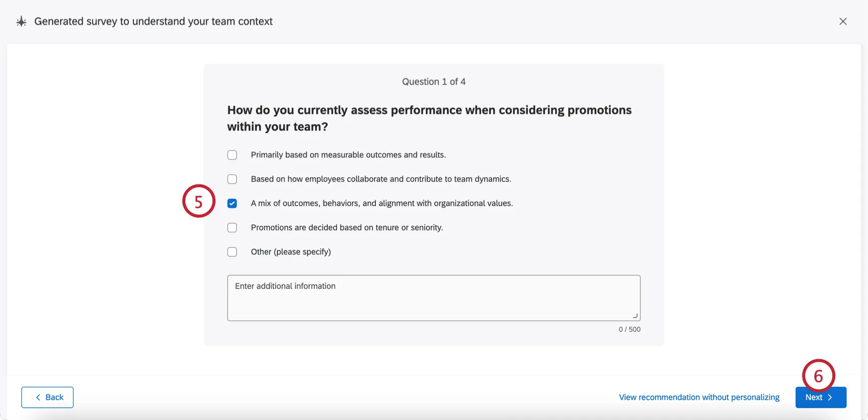
Task: Uncheck 'A mix of outcomes, behaviors' option
Action: (232, 203)
